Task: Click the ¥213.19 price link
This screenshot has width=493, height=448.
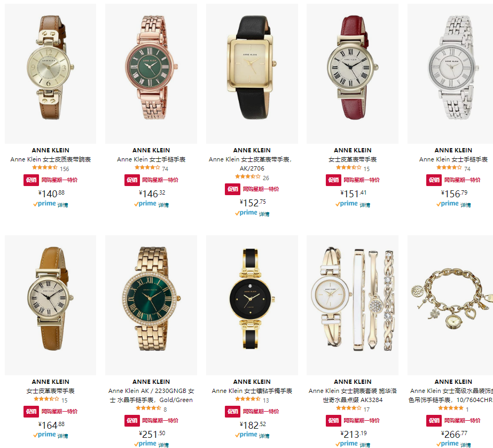Action: [353, 434]
